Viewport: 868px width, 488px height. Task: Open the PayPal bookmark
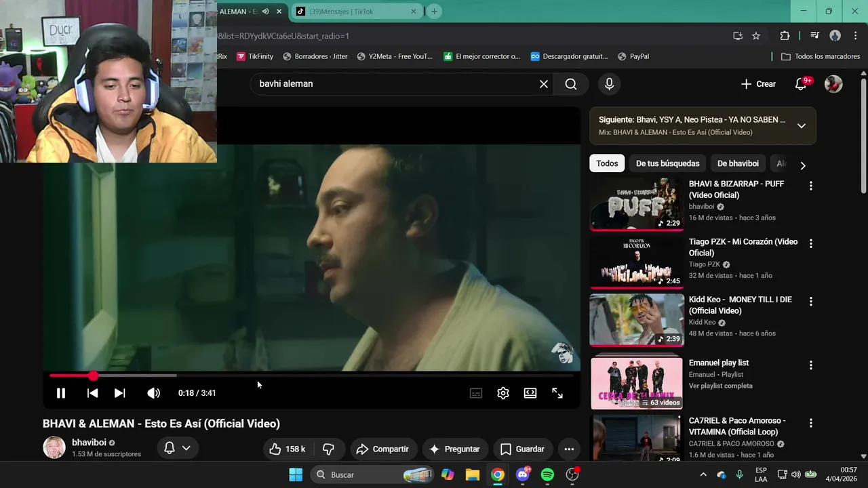click(x=633, y=56)
